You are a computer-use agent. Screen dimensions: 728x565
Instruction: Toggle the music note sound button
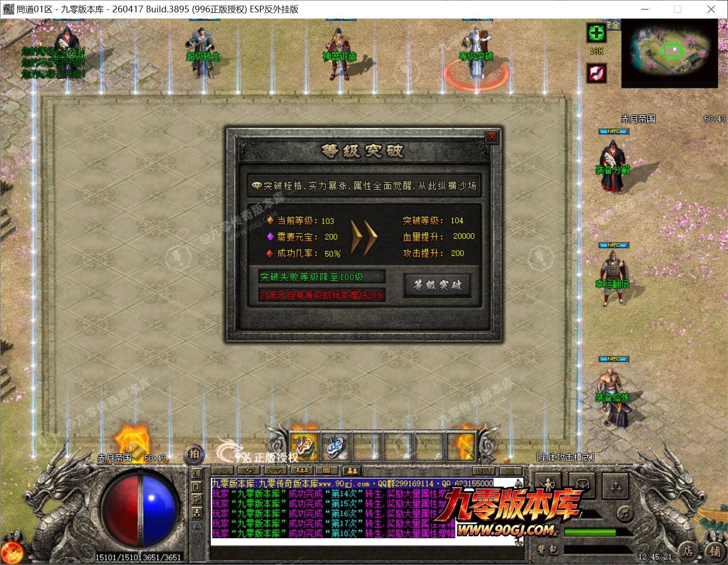pos(626,513)
